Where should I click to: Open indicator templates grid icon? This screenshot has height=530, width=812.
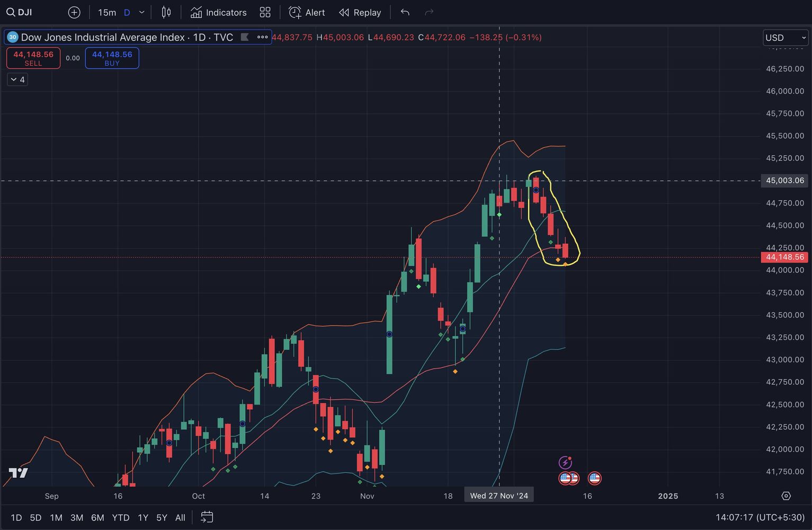pyautogui.click(x=265, y=12)
